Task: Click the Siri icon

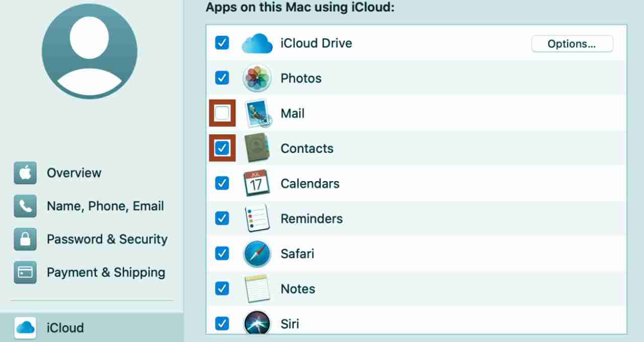Action: pos(257,322)
